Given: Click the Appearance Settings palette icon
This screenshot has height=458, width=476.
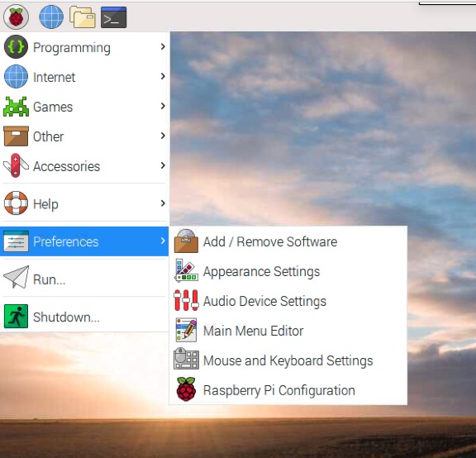Looking at the screenshot, I should [x=186, y=270].
